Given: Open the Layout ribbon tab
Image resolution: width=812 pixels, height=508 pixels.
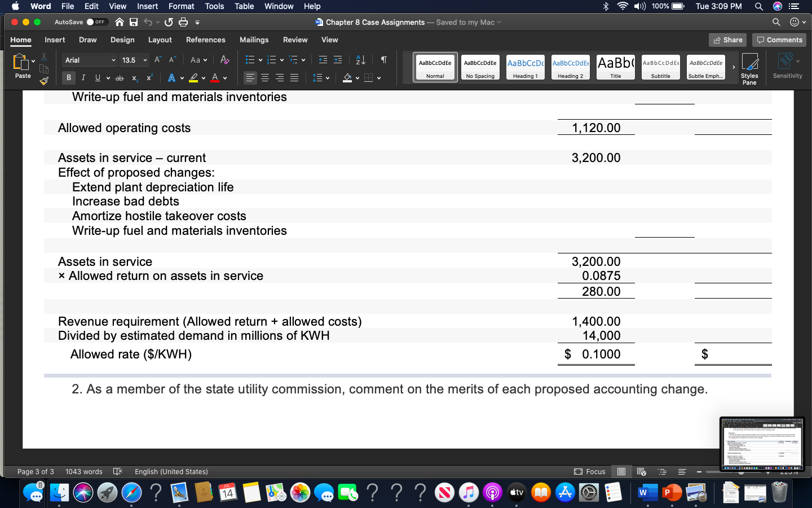Looking at the screenshot, I should tap(160, 40).
